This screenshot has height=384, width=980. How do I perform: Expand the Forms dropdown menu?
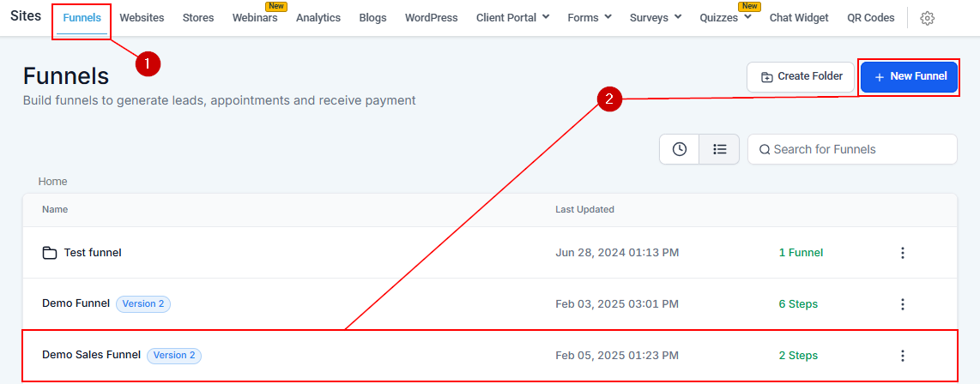tap(590, 18)
